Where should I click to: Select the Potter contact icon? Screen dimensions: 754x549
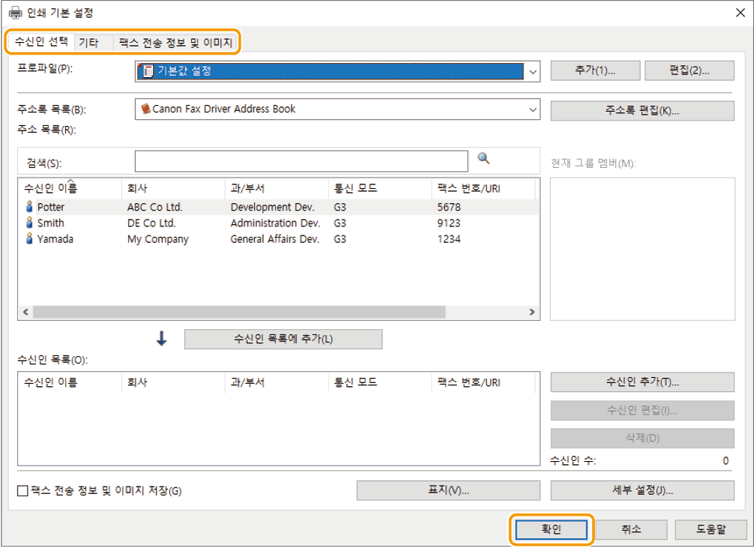pos(28,207)
